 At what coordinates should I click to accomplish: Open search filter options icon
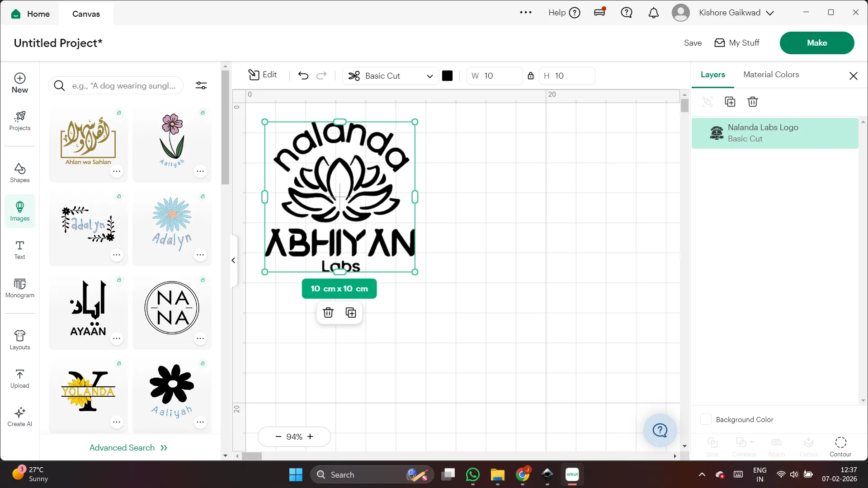coord(201,85)
